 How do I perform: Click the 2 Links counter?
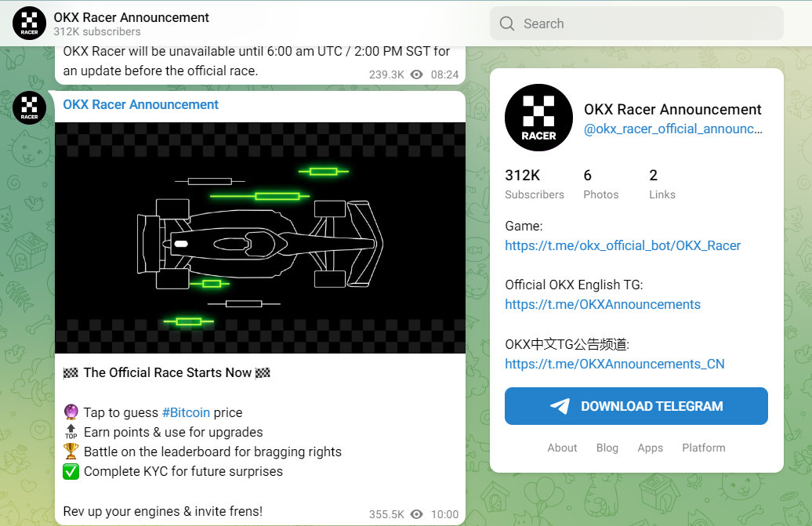662,183
